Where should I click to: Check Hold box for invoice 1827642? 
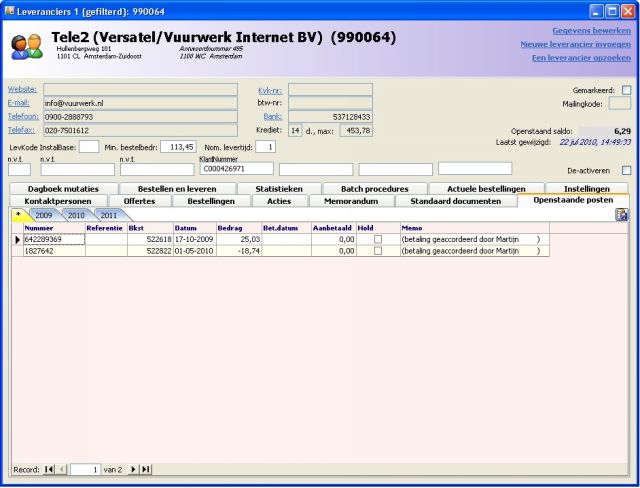point(378,252)
